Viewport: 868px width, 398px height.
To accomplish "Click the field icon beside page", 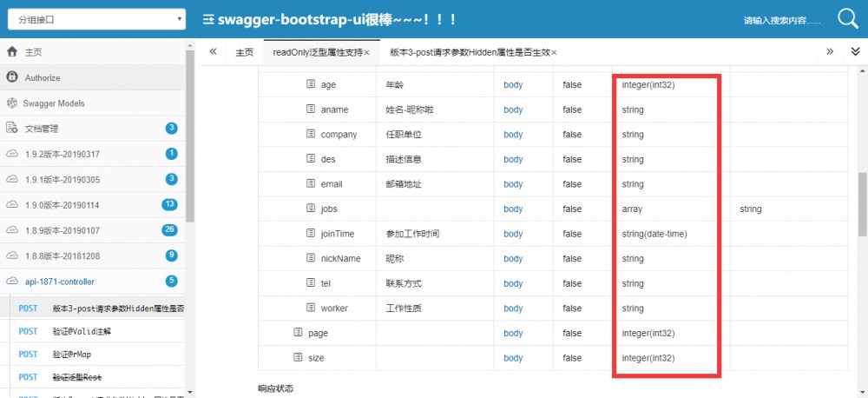I will click(299, 333).
